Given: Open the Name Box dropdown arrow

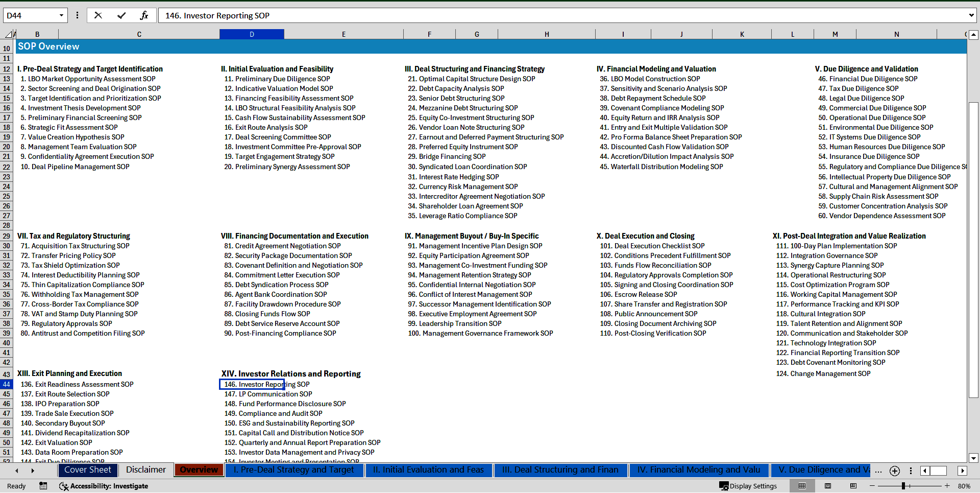Looking at the screenshot, I should tap(61, 15).
